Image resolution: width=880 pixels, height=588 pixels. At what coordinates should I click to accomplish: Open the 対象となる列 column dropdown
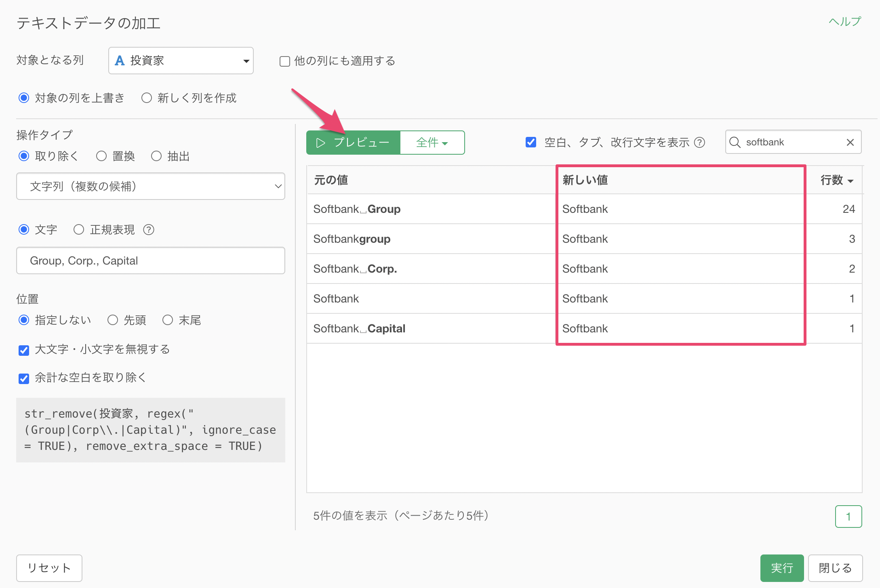181,61
